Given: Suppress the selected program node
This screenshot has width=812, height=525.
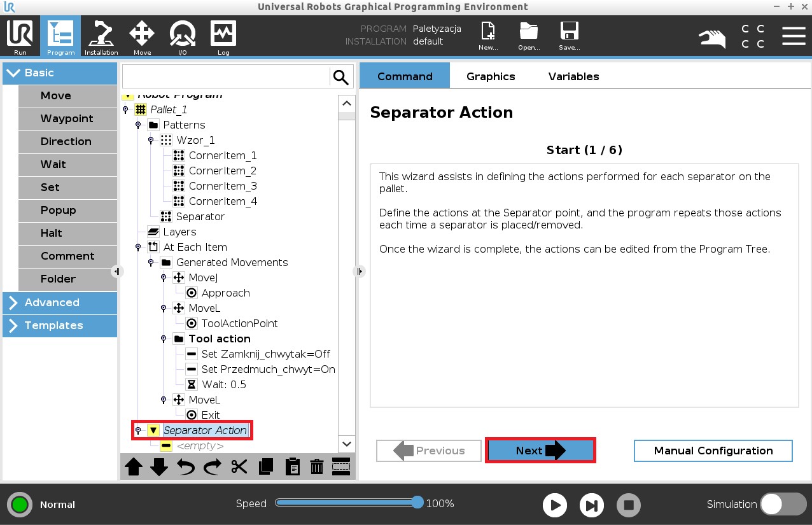Looking at the screenshot, I should point(341,467).
